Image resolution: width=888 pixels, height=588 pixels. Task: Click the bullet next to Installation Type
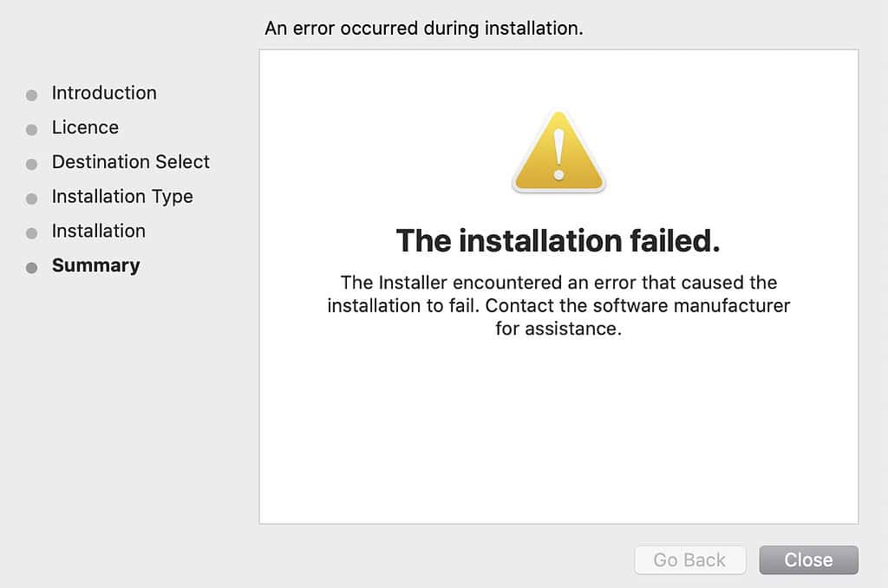click(x=32, y=199)
